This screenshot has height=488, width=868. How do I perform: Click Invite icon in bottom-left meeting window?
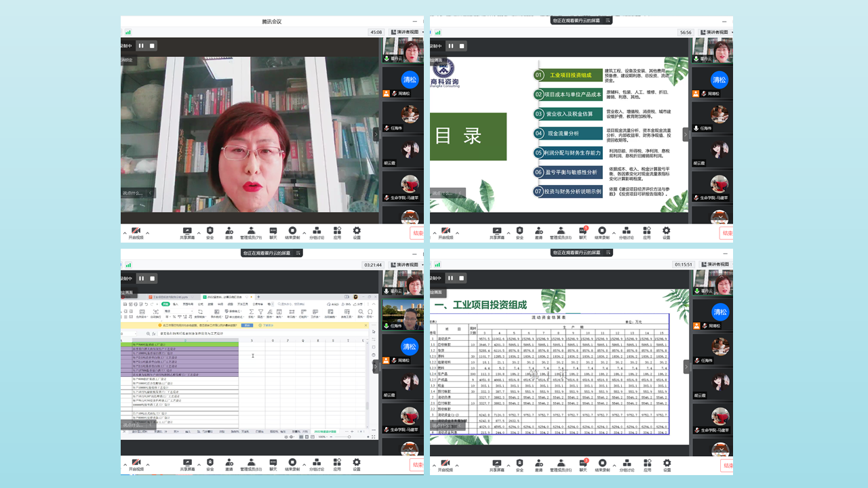[x=229, y=464]
